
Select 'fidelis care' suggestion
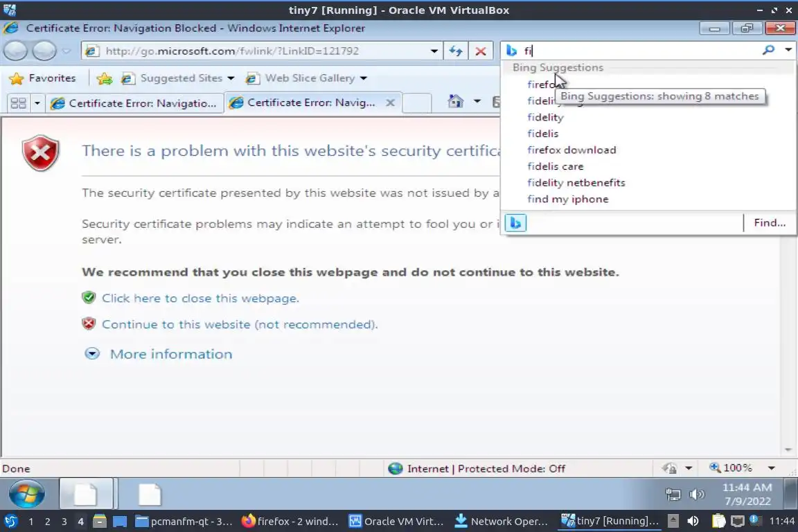[556, 166]
